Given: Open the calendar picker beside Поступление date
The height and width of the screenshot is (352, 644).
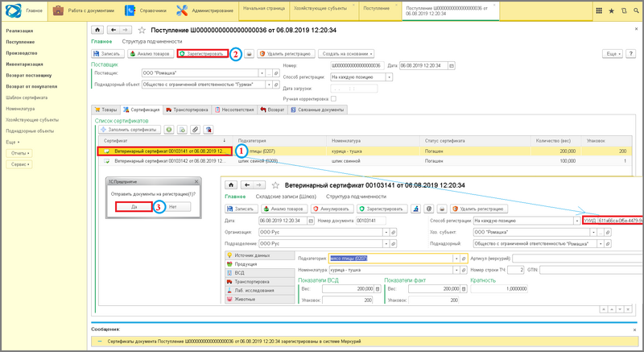Looking at the screenshot, I should [x=452, y=66].
